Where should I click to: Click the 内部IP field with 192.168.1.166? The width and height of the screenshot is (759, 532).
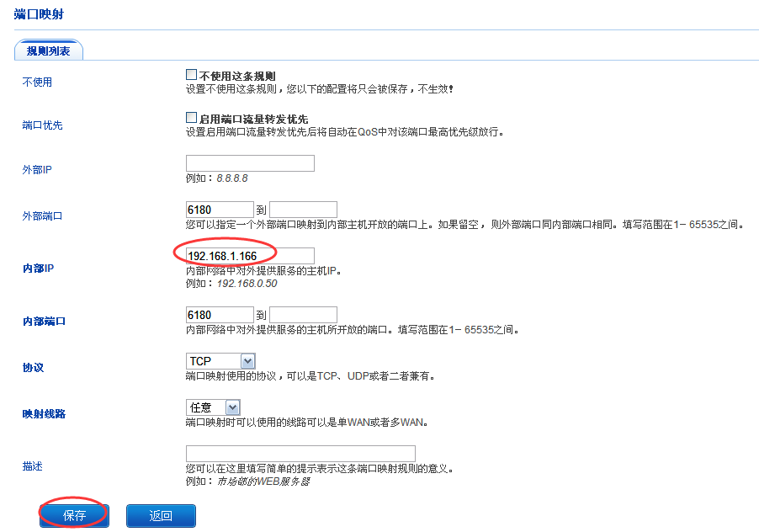[250, 256]
